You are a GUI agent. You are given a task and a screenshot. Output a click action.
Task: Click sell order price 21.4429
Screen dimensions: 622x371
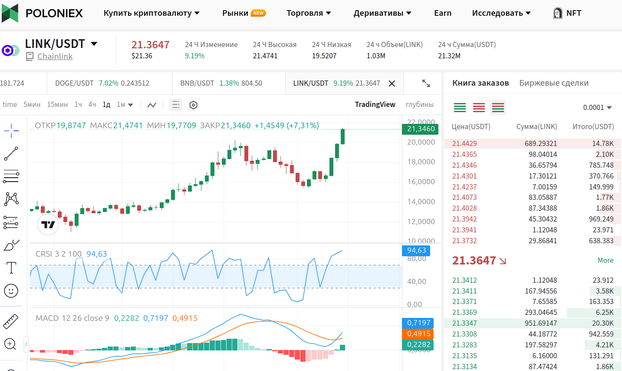(x=464, y=144)
